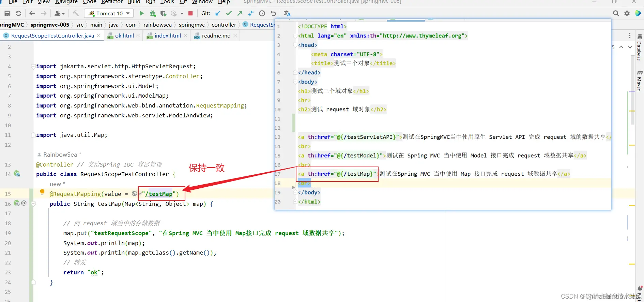Click the Profiler run icon
This screenshot has height=302, width=644.
point(174,13)
